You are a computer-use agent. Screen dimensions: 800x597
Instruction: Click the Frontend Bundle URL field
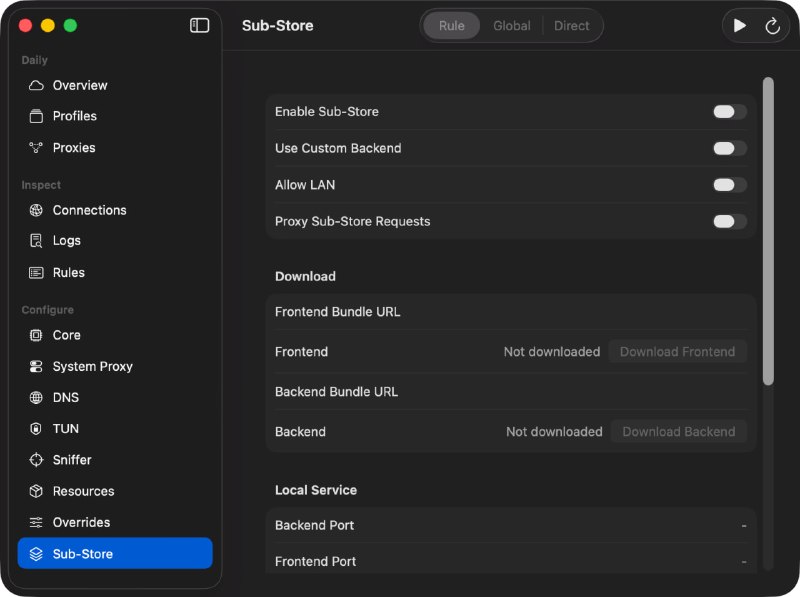511,312
